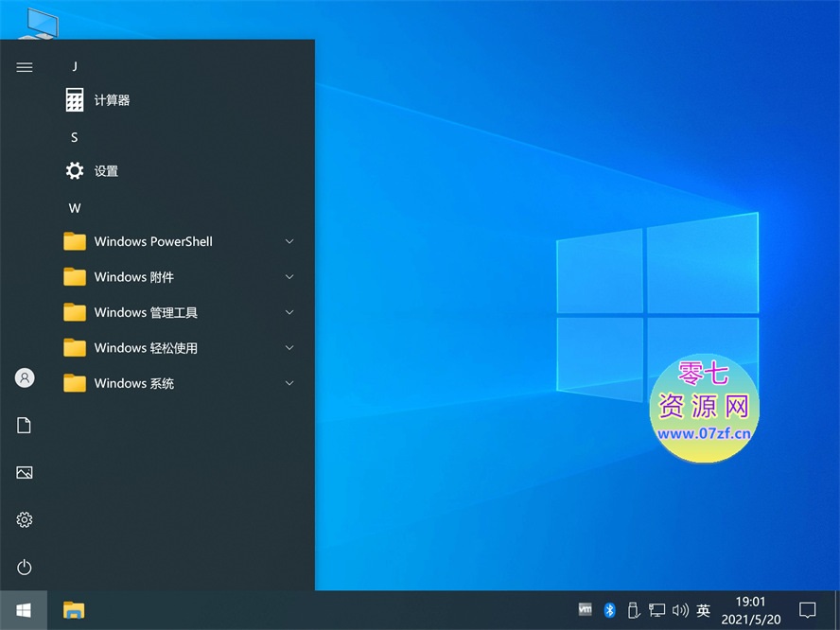The image size is (840, 630).
Task: Click the Power icon in Start sidebar
Action: pyautogui.click(x=25, y=568)
